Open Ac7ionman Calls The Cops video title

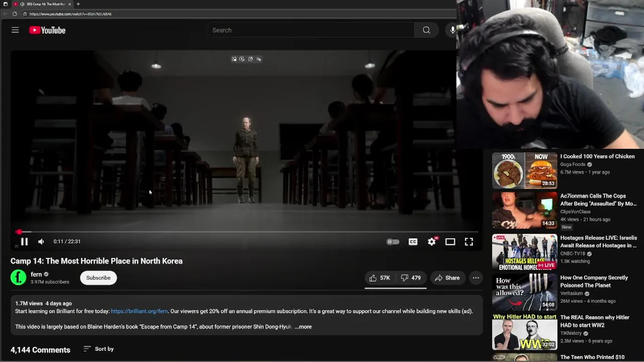point(598,200)
